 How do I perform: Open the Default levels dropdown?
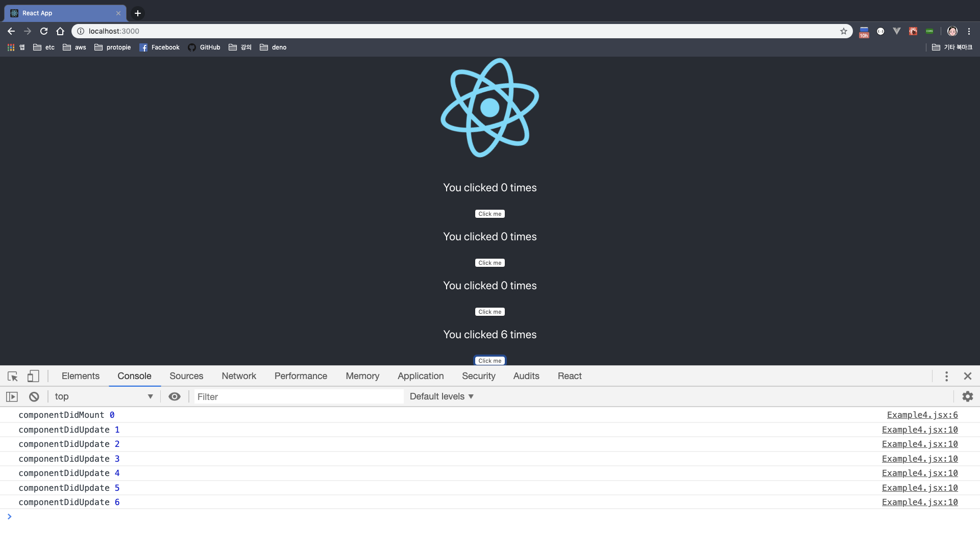click(x=442, y=396)
